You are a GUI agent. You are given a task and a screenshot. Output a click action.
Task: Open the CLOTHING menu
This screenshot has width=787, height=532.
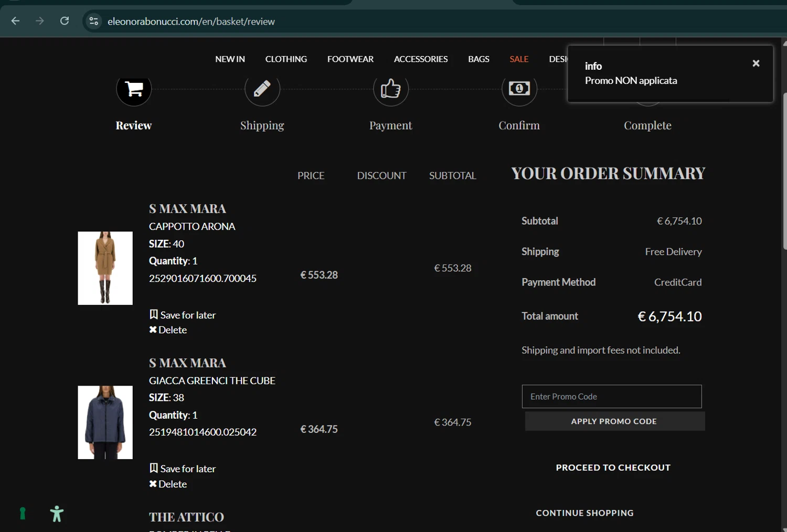286,59
